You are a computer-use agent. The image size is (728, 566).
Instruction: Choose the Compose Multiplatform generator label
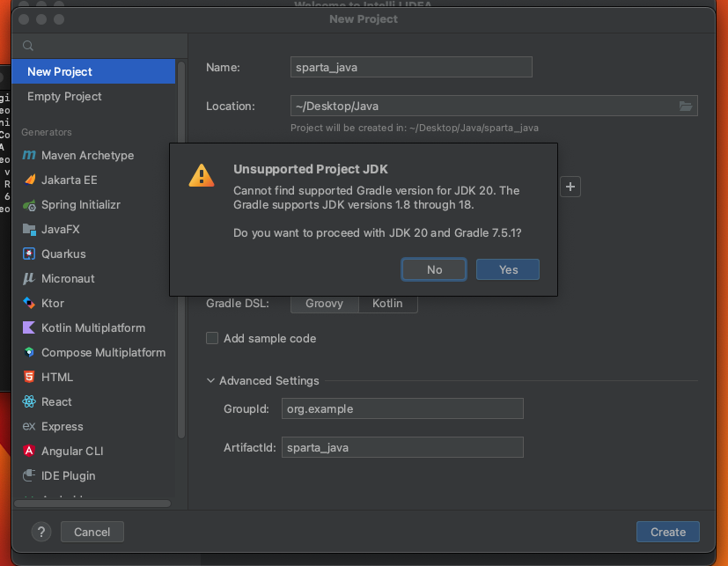coord(104,352)
